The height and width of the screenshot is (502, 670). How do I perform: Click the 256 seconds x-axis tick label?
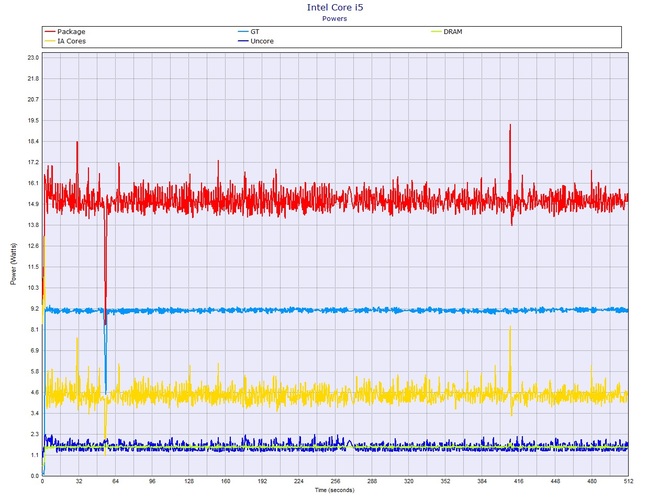(335, 481)
